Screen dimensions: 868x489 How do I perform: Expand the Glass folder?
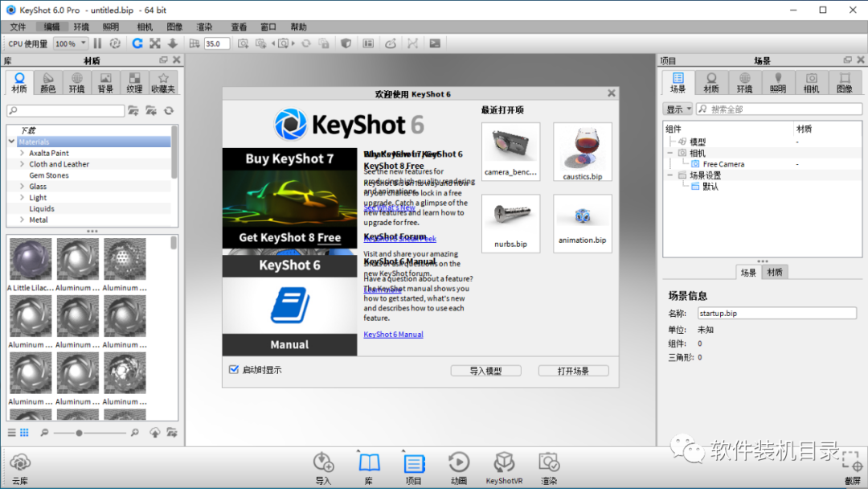pyautogui.click(x=23, y=186)
